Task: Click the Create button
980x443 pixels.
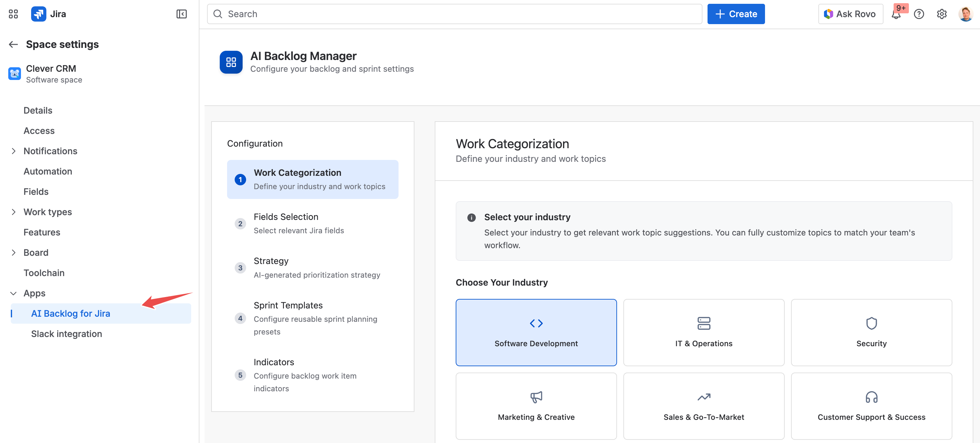Action: click(735, 14)
